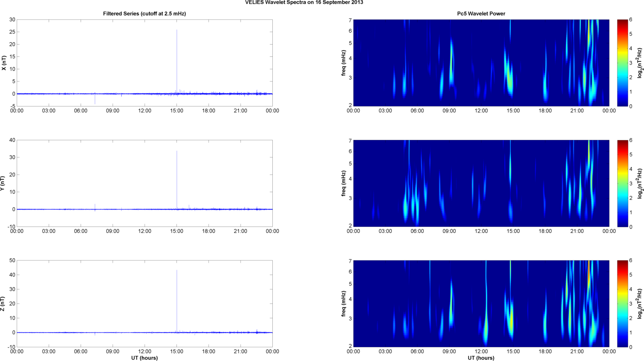Click the '12:00' tick label under the Y series plot
This screenshot has width=644, height=361.
pos(145,231)
